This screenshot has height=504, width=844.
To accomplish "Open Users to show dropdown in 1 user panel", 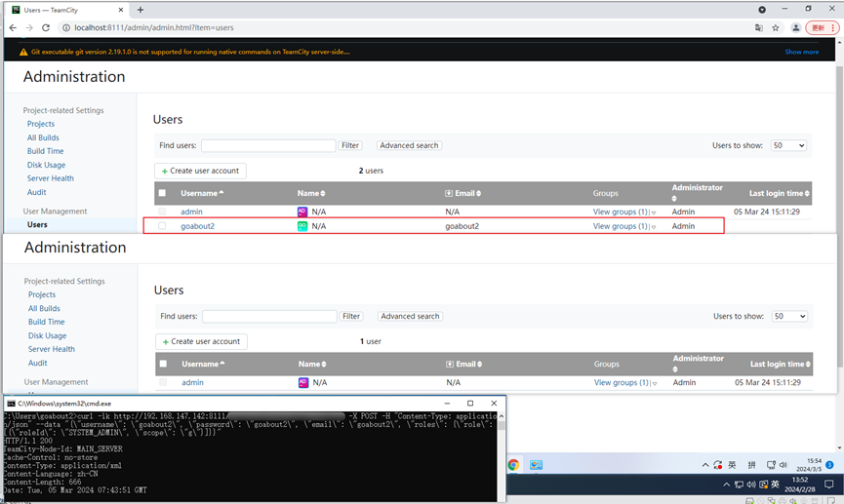I will point(789,316).
